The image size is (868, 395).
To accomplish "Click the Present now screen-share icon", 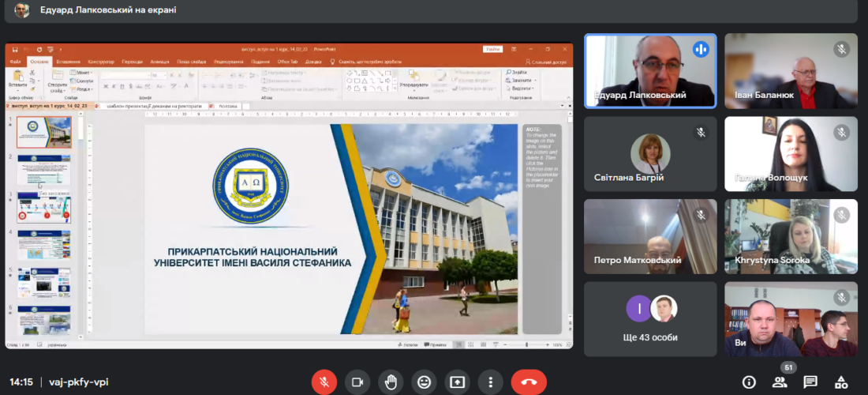I will (x=458, y=382).
